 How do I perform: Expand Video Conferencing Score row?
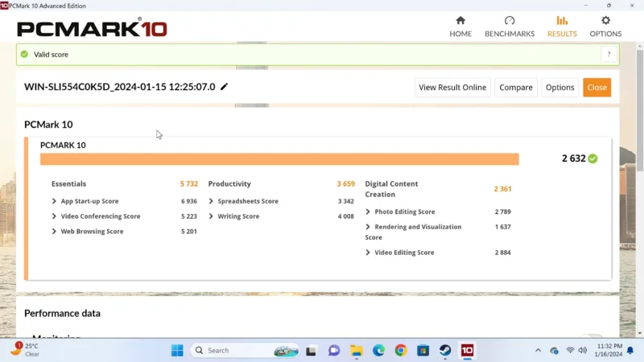point(55,216)
